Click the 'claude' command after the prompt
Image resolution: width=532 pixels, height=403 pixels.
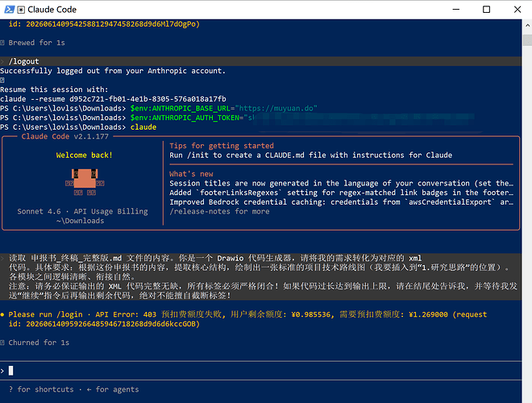[143, 127]
